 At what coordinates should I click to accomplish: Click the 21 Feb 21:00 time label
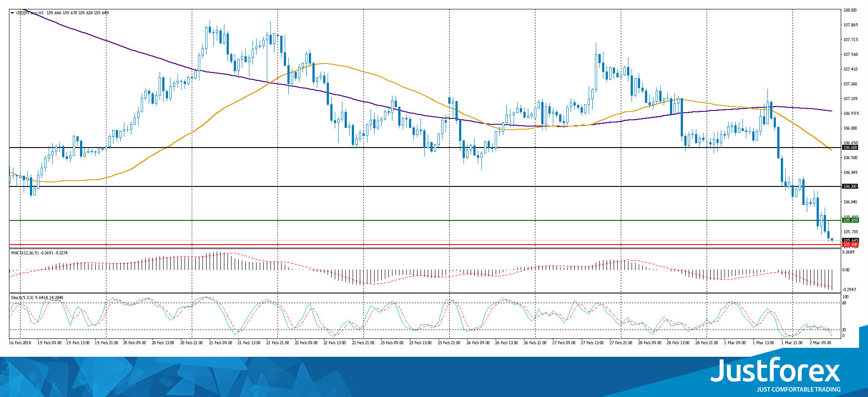(278, 343)
